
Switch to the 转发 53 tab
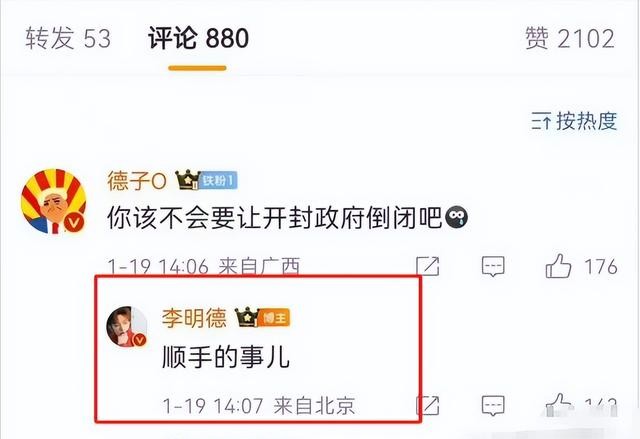[68, 38]
